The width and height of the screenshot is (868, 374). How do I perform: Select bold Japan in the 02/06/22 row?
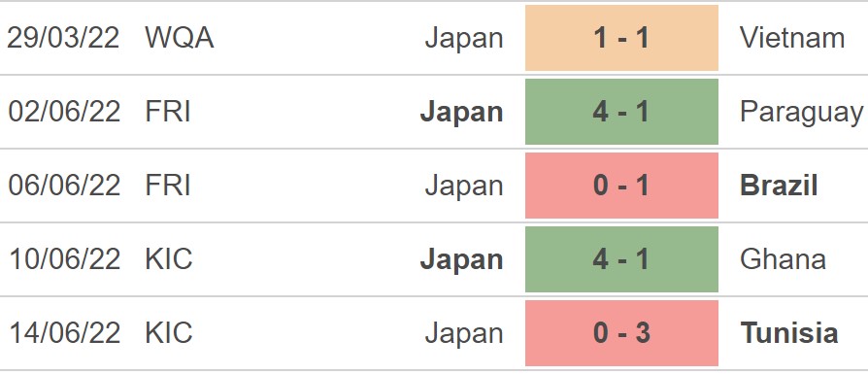tap(462, 113)
